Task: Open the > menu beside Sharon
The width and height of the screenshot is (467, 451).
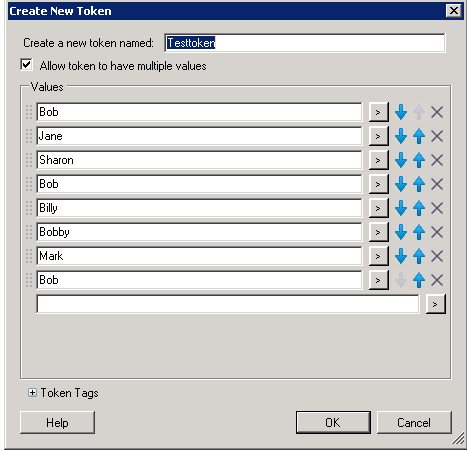Action: (378, 160)
